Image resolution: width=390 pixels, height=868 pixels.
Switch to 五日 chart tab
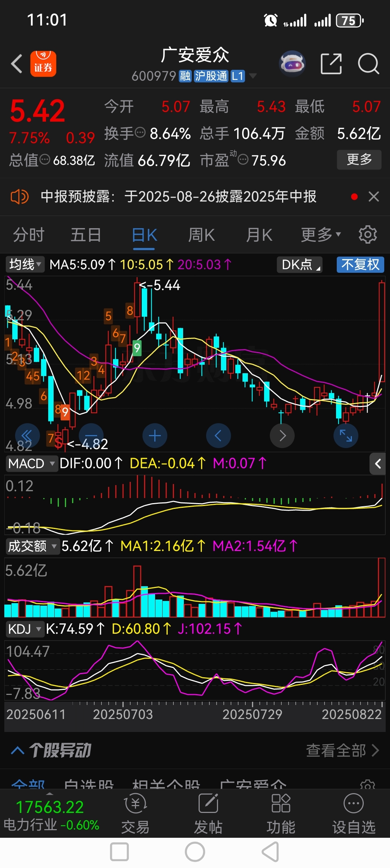[86, 235]
